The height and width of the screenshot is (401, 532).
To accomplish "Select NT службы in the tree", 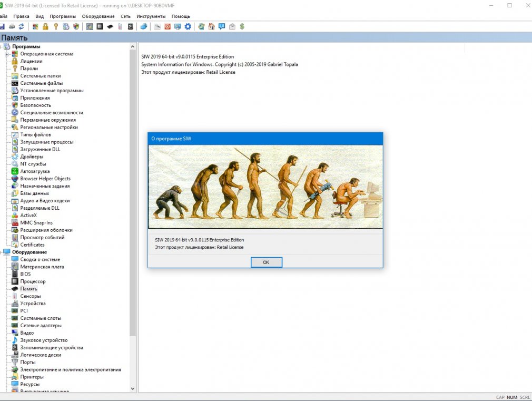I will (33, 164).
